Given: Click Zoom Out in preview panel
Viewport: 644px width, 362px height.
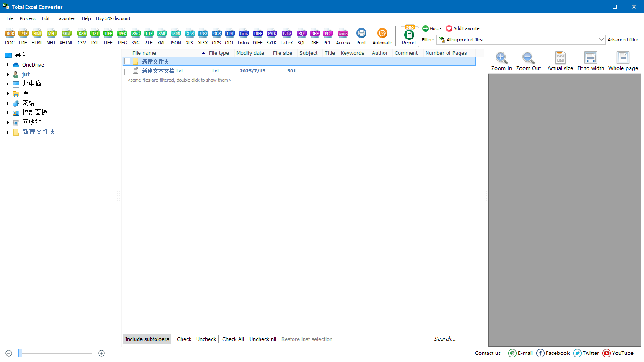Looking at the screenshot, I should coord(528,61).
